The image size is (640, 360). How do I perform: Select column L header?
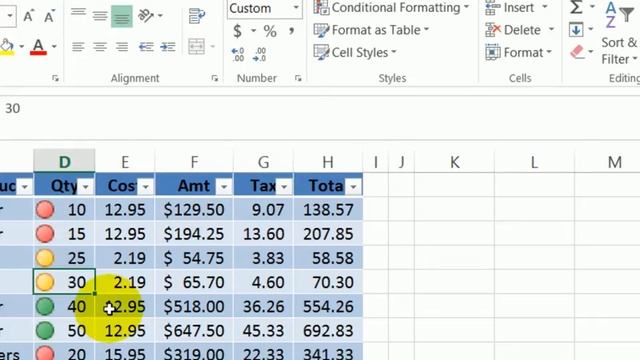point(534,162)
